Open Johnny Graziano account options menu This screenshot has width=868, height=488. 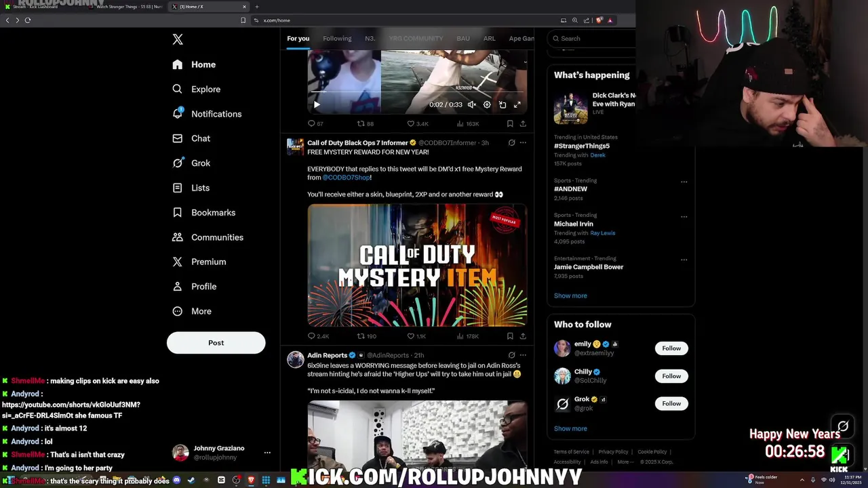tap(267, 452)
